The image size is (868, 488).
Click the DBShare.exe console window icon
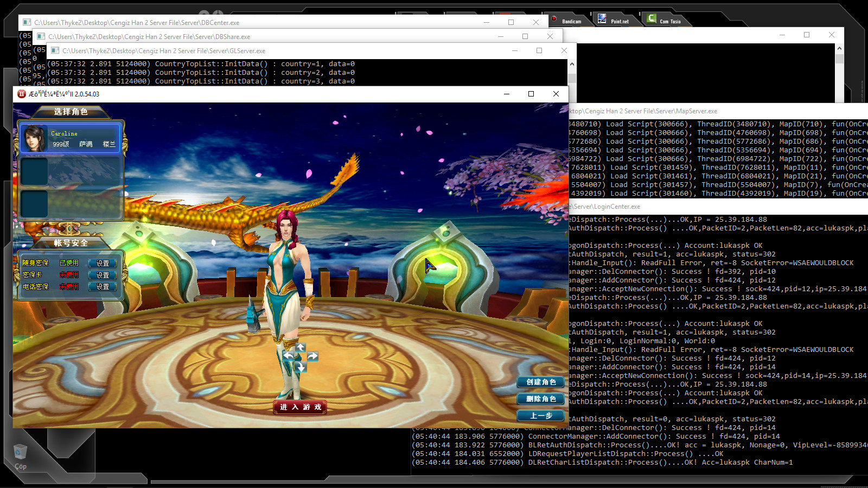[40, 36]
